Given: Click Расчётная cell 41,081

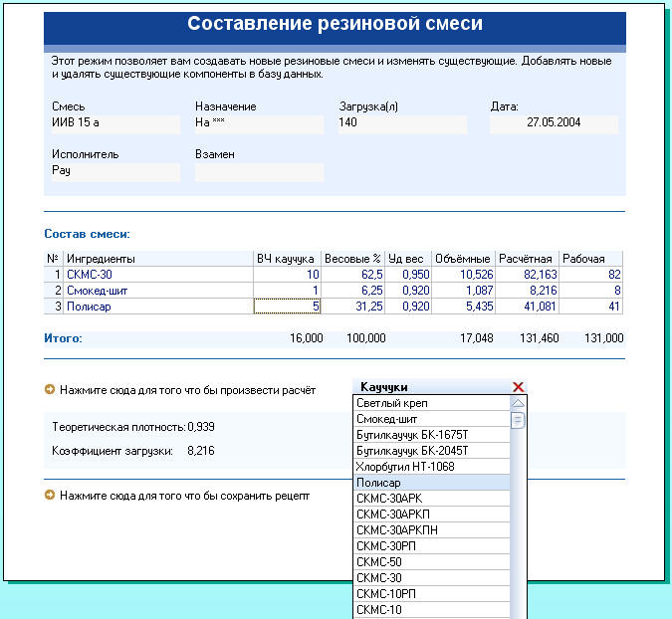Looking at the screenshot, I should (528, 307).
